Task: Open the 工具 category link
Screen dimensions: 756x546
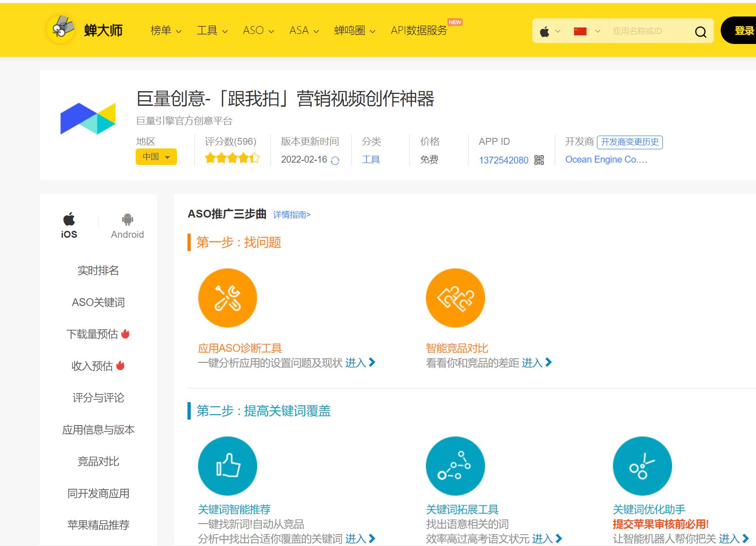Action: [x=371, y=159]
